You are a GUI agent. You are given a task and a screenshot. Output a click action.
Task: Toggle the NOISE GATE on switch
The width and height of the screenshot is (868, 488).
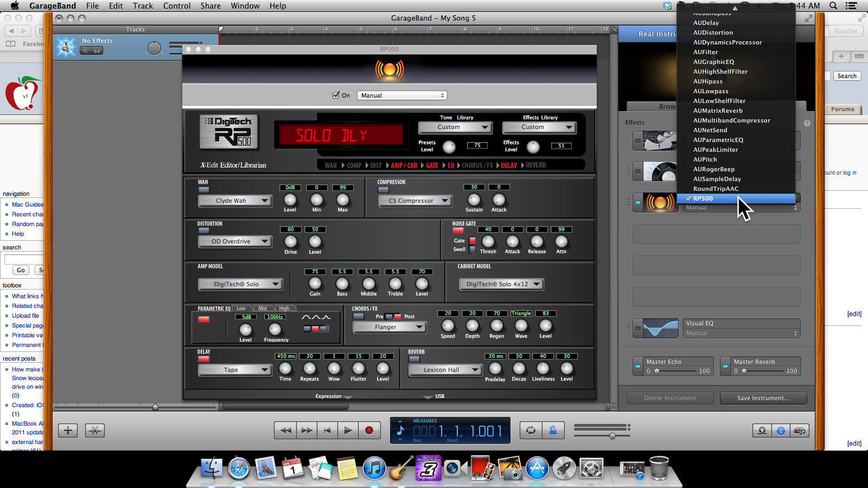458,230
